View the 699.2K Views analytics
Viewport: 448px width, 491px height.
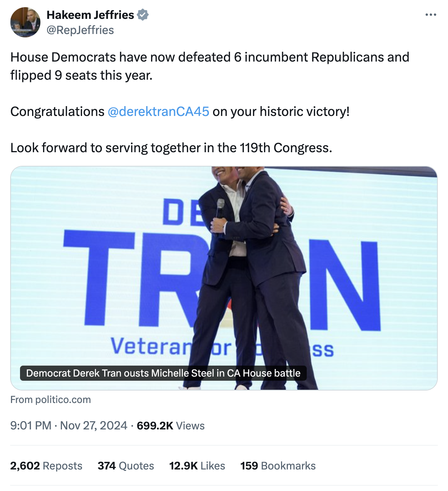coord(170,426)
